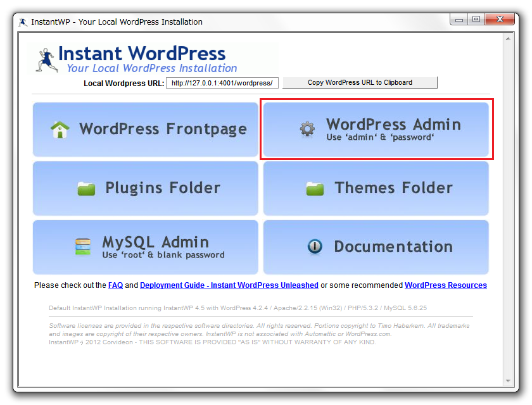Click the blue info icon beside Documentation
532x405 pixels.
point(315,246)
